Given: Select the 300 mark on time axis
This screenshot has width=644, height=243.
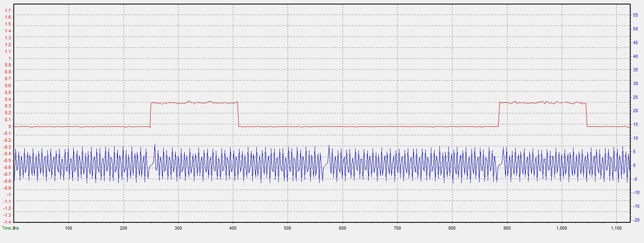Looking at the screenshot, I should point(178,228).
